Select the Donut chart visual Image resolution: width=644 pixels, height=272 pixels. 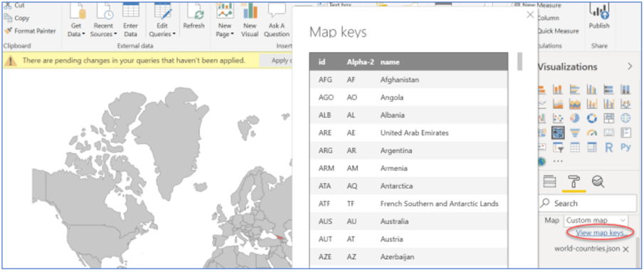pyautogui.click(x=592, y=118)
